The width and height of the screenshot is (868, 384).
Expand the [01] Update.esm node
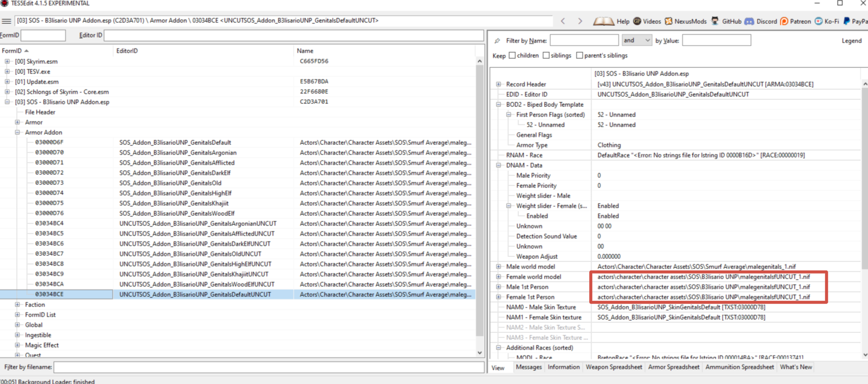7,82
